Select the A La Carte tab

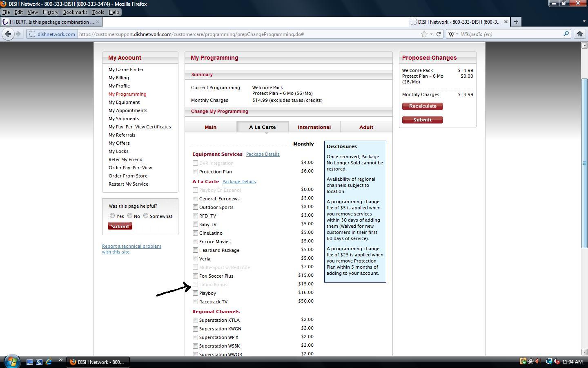point(263,127)
